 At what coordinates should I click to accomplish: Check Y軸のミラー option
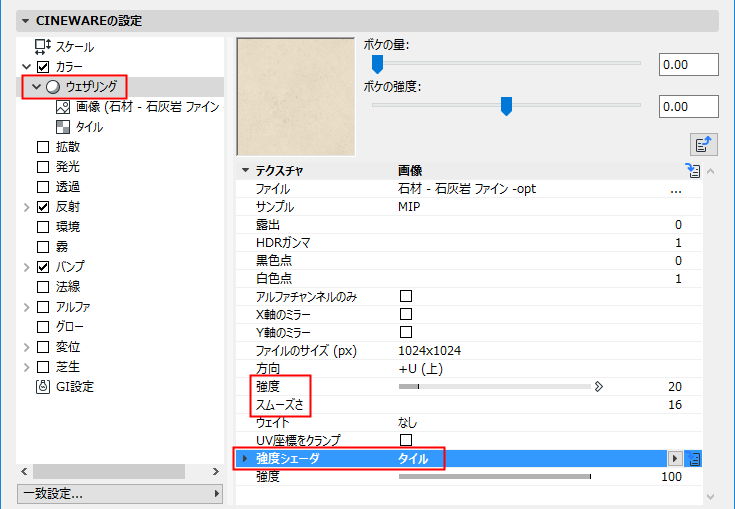(x=406, y=332)
